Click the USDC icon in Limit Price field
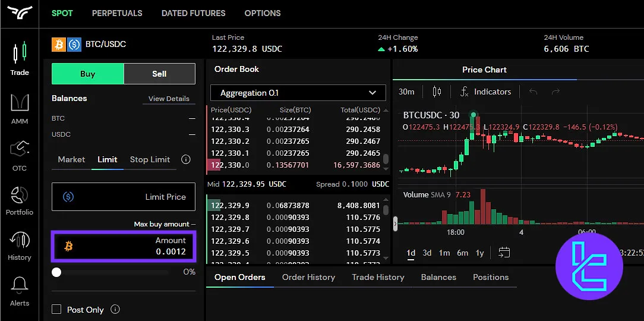644x321 pixels. click(x=68, y=197)
